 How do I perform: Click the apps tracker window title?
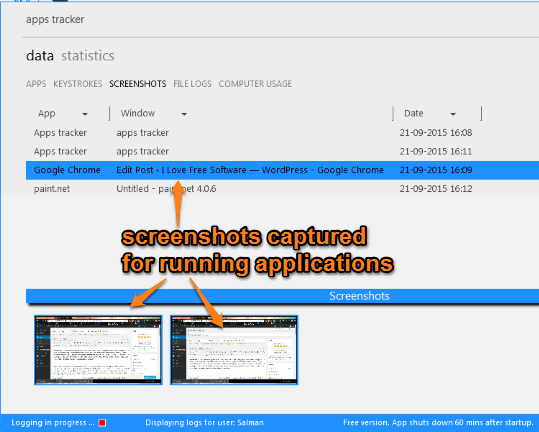[x=55, y=20]
